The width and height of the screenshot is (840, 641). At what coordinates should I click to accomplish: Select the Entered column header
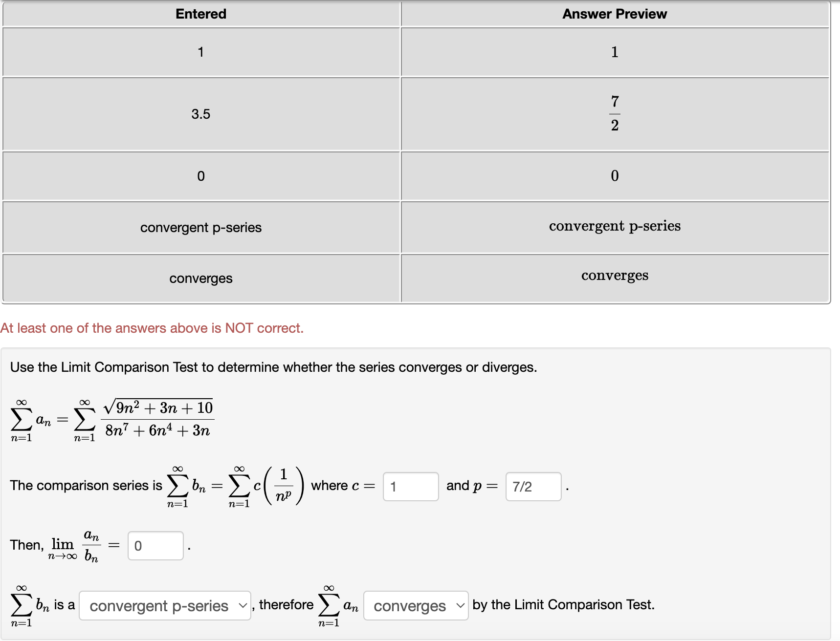click(x=200, y=14)
